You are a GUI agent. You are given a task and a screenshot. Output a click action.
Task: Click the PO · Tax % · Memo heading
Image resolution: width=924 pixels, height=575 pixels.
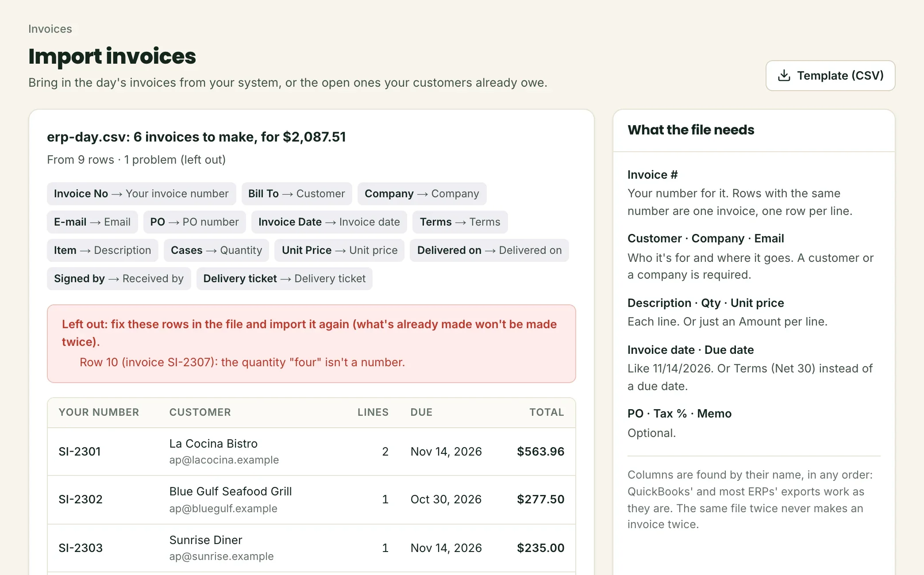[x=679, y=414]
